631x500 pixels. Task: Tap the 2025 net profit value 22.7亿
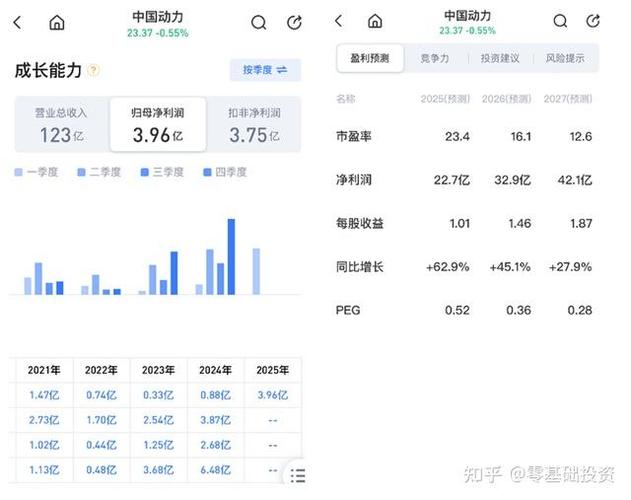452,180
